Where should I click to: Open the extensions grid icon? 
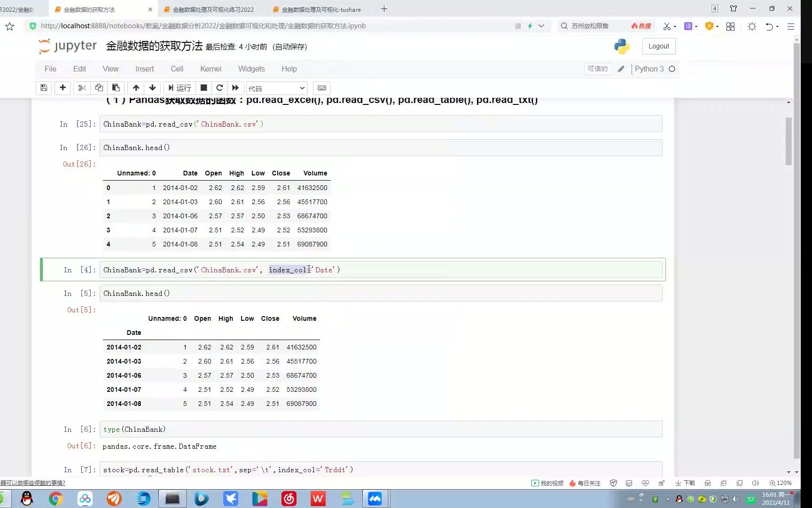point(730,26)
